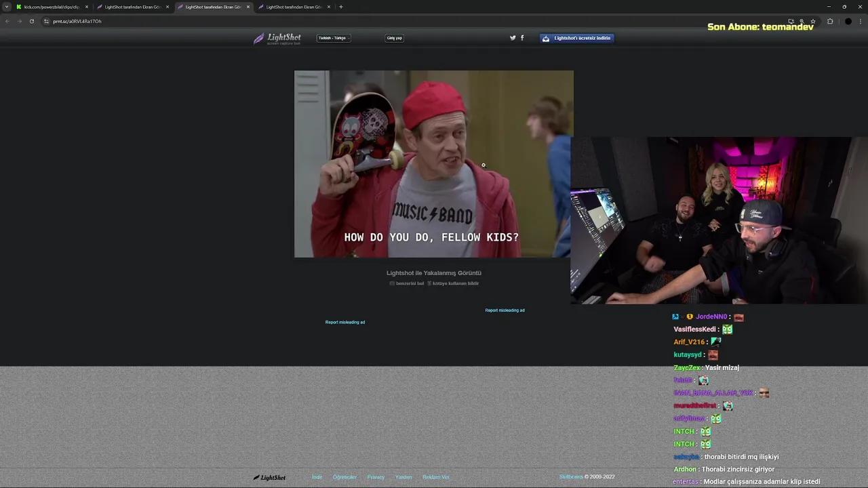868x488 pixels.
Task: Open LightShot's Twitter page icon
Action: coord(513,38)
